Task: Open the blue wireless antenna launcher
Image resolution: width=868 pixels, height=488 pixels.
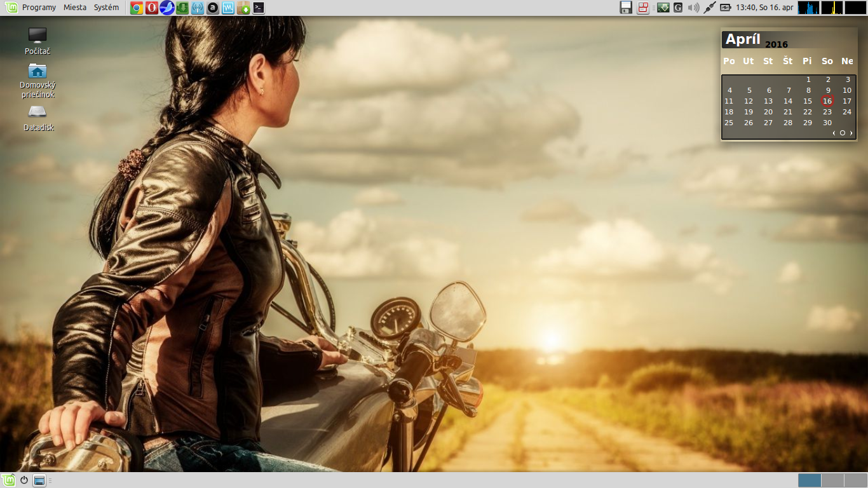Action: (x=198, y=8)
